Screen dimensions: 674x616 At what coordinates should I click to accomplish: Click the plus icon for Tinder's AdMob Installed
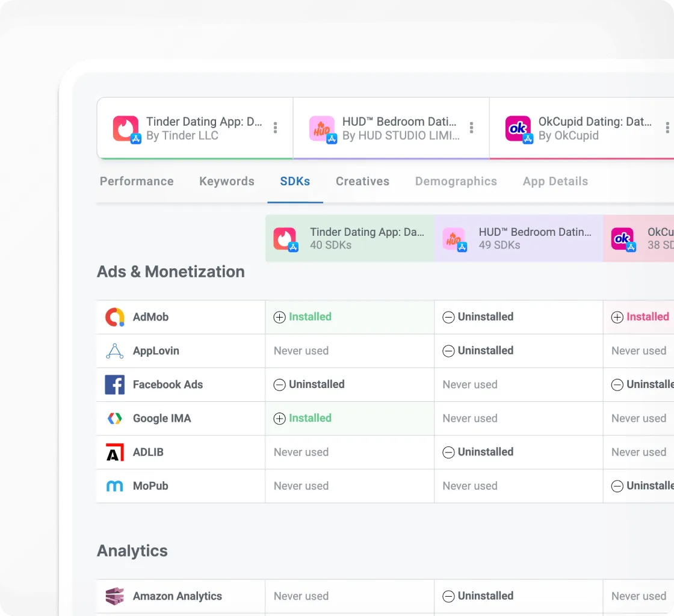point(279,318)
